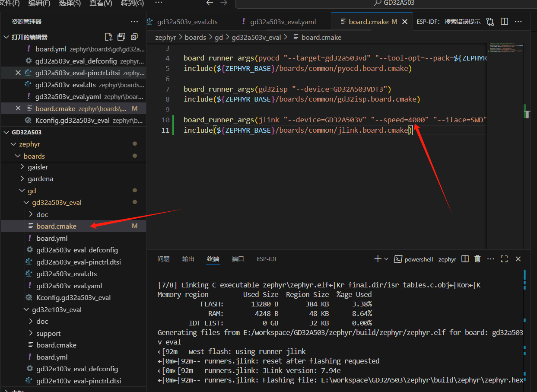
Task: Open gd32a503v_eval_defconfig in file tree
Action: 77,250
